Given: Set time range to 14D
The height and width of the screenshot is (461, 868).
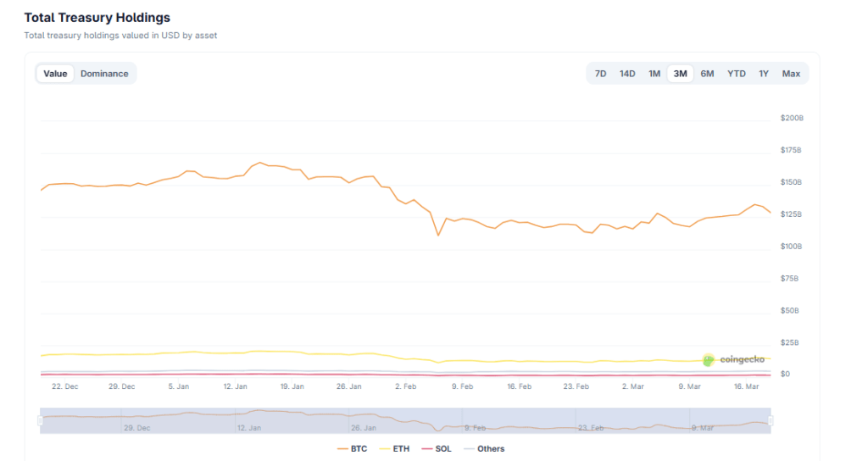Looking at the screenshot, I should tap(627, 74).
